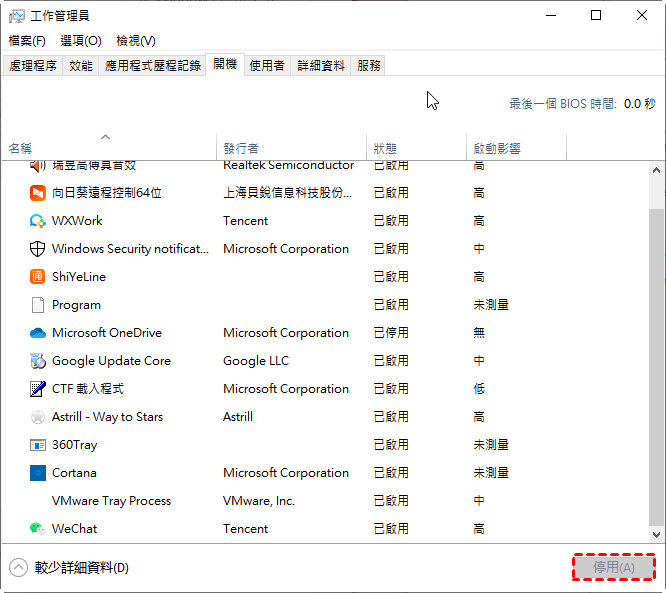Click the 最後一個 BIOS 時間 label

(563, 104)
